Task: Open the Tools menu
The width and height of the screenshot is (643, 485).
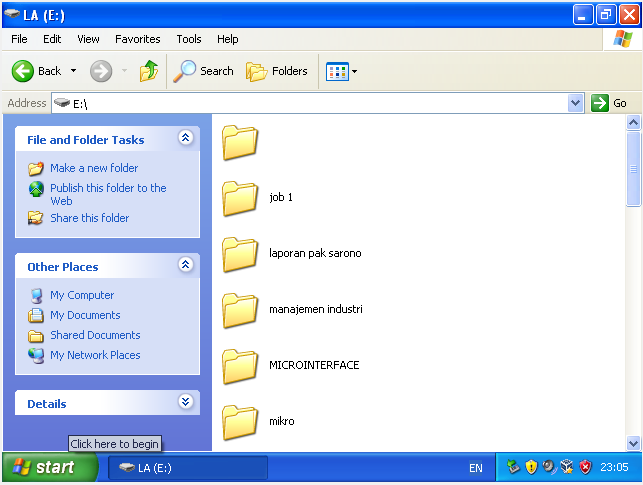Action: click(189, 39)
